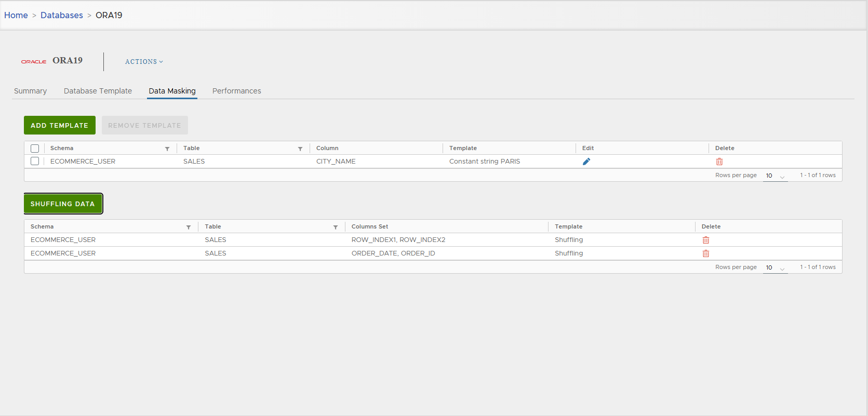Open the Database Template tab

[98, 91]
